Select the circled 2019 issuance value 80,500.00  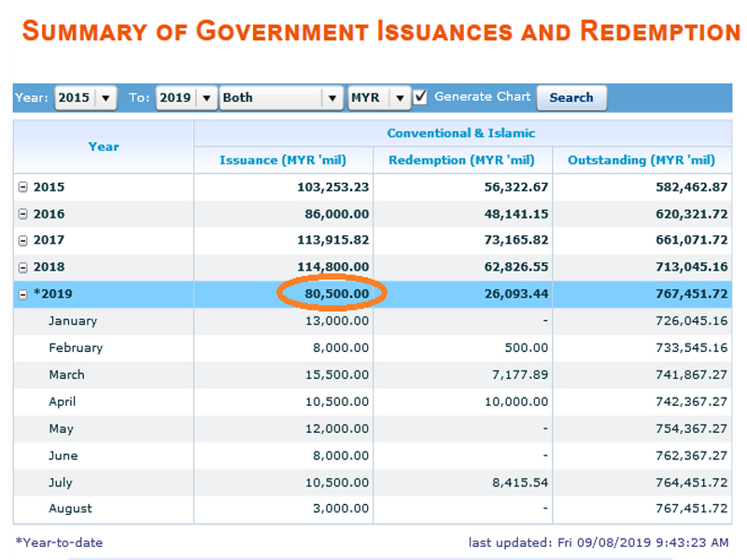pyautogui.click(x=331, y=294)
